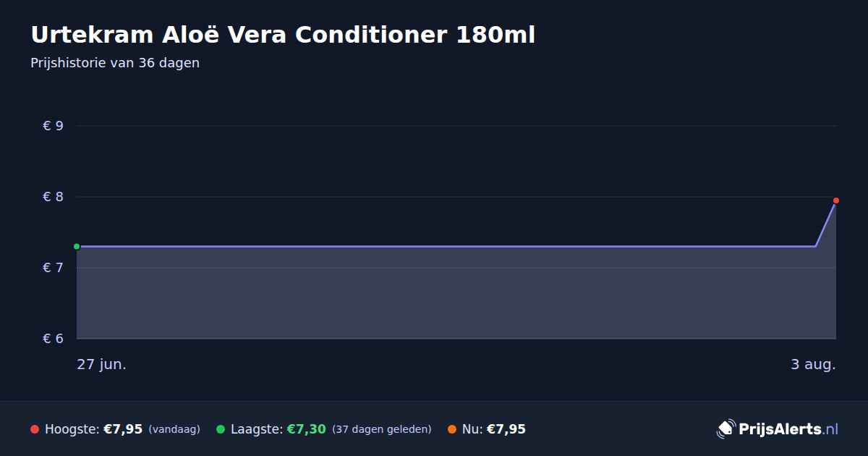Click the red Hoogste legend dot
Viewport: 868px width, 456px height.
coord(35,429)
